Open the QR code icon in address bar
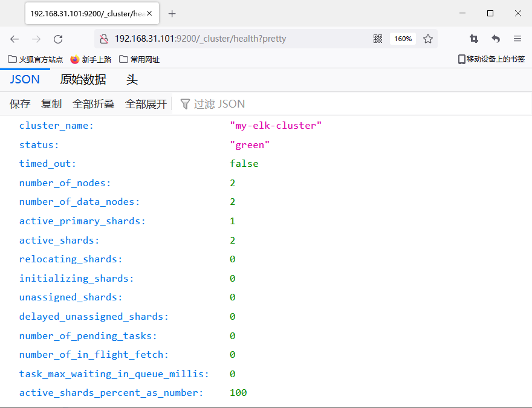532x408 pixels. [x=378, y=39]
